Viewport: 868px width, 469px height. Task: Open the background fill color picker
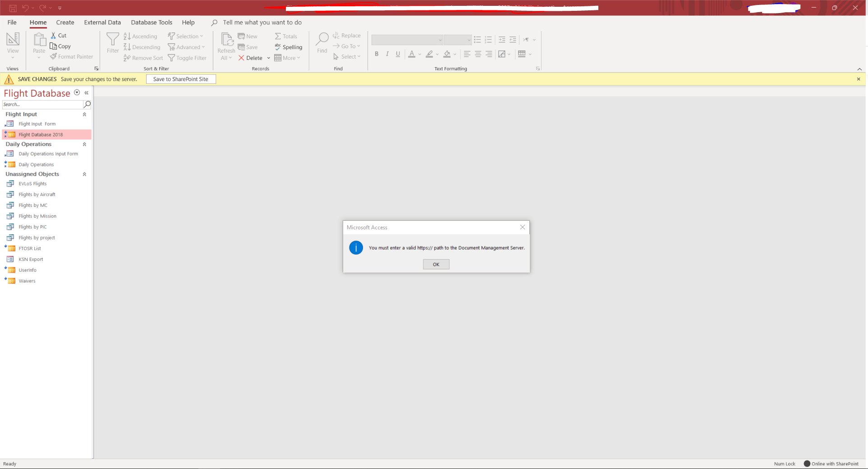pos(455,54)
